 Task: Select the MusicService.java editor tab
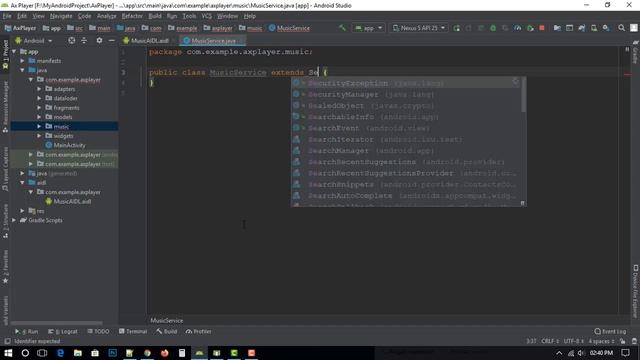(213, 41)
